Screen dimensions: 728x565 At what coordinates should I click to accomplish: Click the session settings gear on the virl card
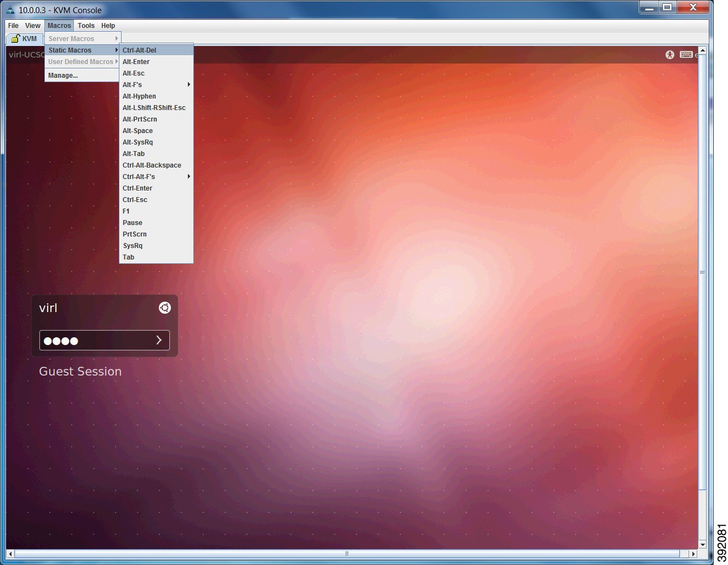(x=164, y=308)
